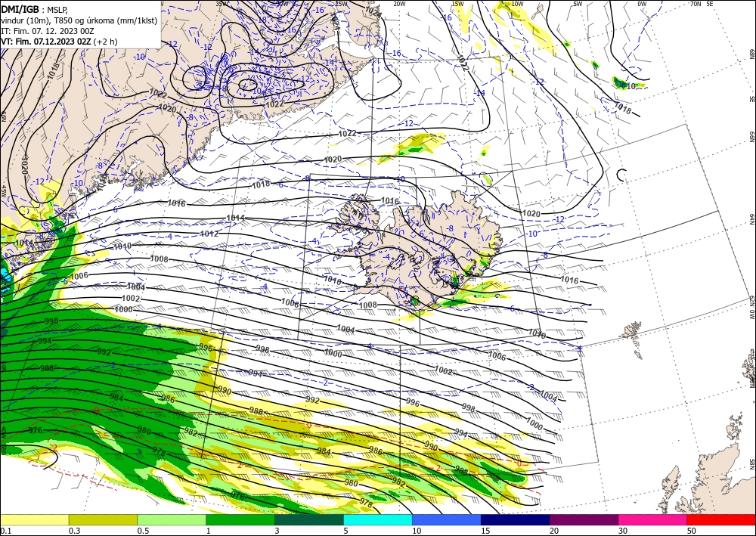Screen dimensions: 756x536
Task: Click the red above-50 mm legend swatch
Action: coord(721,519)
